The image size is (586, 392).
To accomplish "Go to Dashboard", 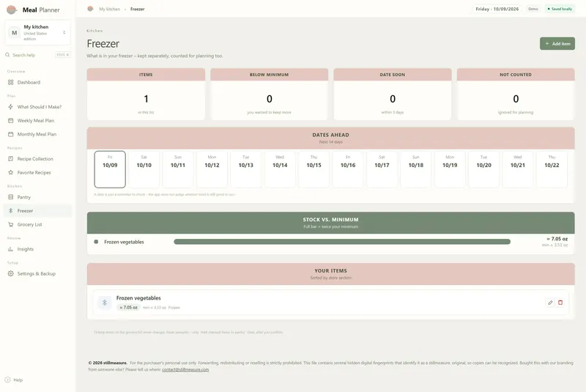I will click(38, 82).
